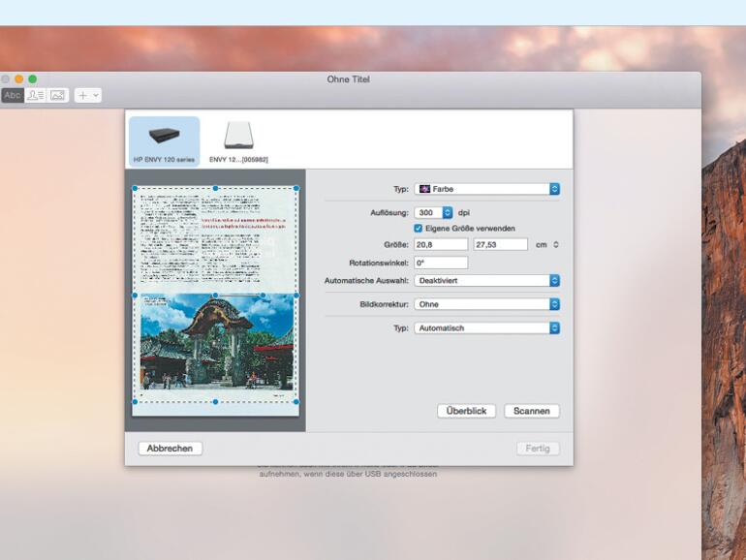Click the bottom-center selection handle on preview
746x560 pixels.
point(215,402)
